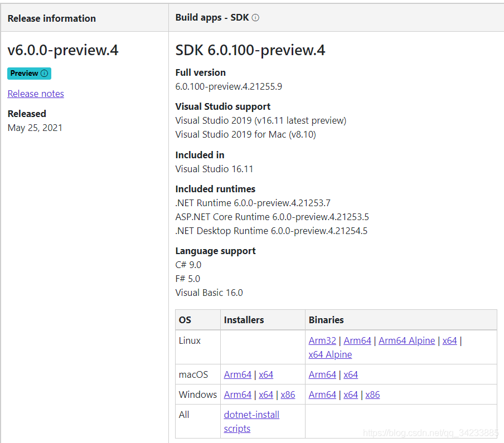Click the Visual Studio support label
The width and height of the screenshot is (504, 443).
(223, 106)
